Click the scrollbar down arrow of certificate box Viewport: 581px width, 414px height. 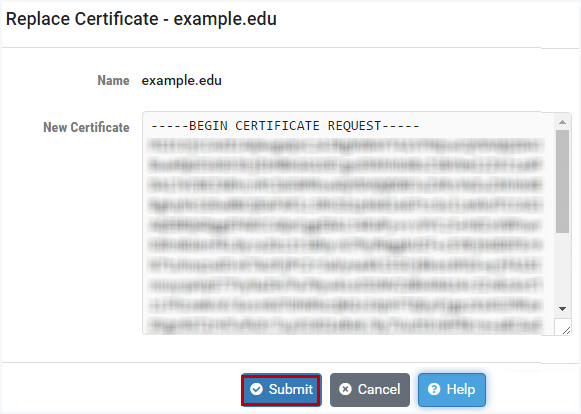point(562,309)
